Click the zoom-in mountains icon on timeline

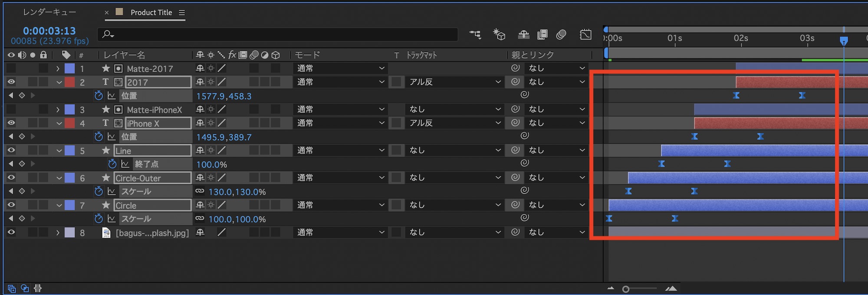pyautogui.click(x=671, y=288)
